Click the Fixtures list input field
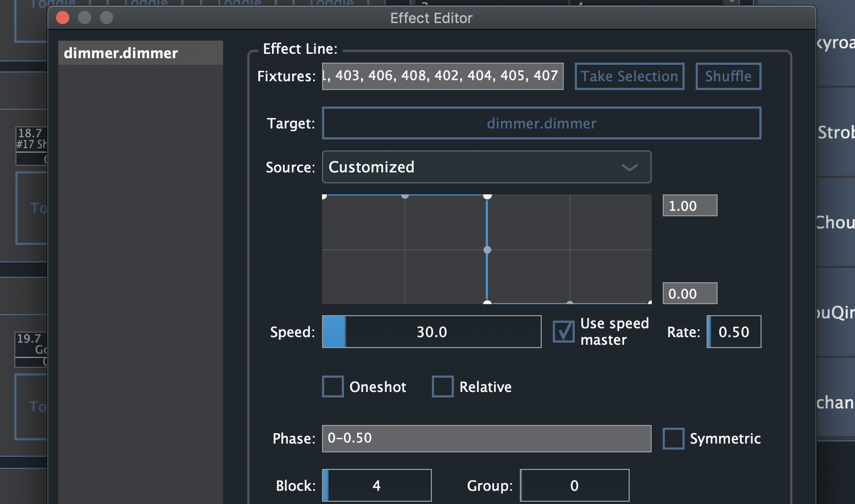The image size is (855, 504). coord(442,76)
